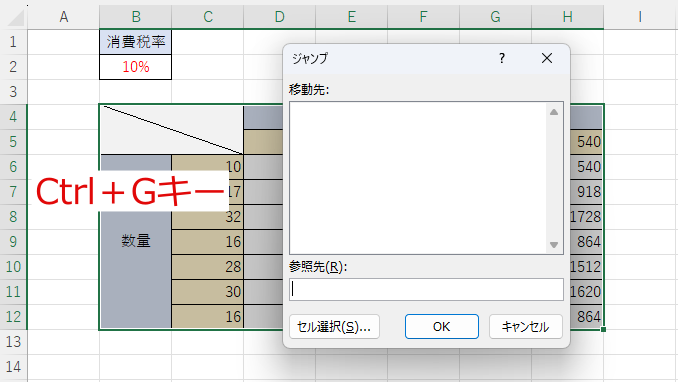Viewport: 678px width, 382px height.
Task: Click cell H7 containing 918
Action: click(586, 191)
